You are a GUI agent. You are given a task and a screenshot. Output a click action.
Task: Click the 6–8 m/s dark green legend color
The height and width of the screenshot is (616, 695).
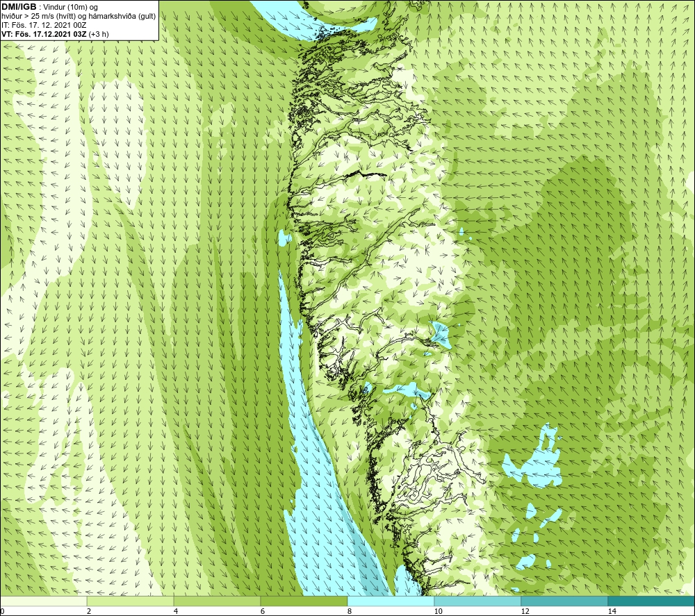pos(304,601)
